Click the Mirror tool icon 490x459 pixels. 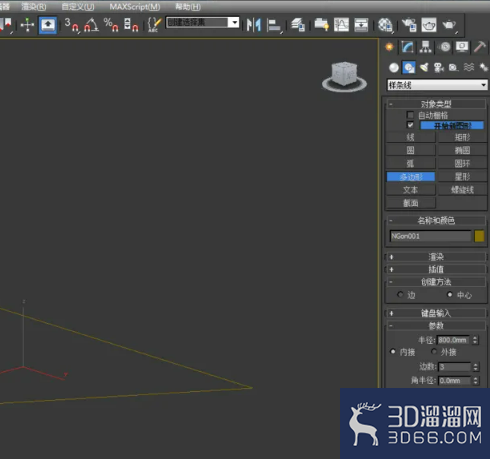click(254, 25)
